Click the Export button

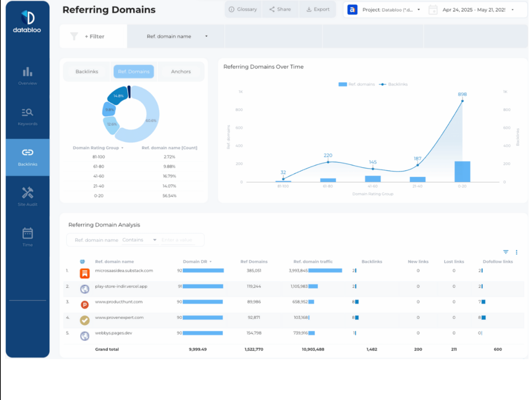pyautogui.click(x=318, y=9)
